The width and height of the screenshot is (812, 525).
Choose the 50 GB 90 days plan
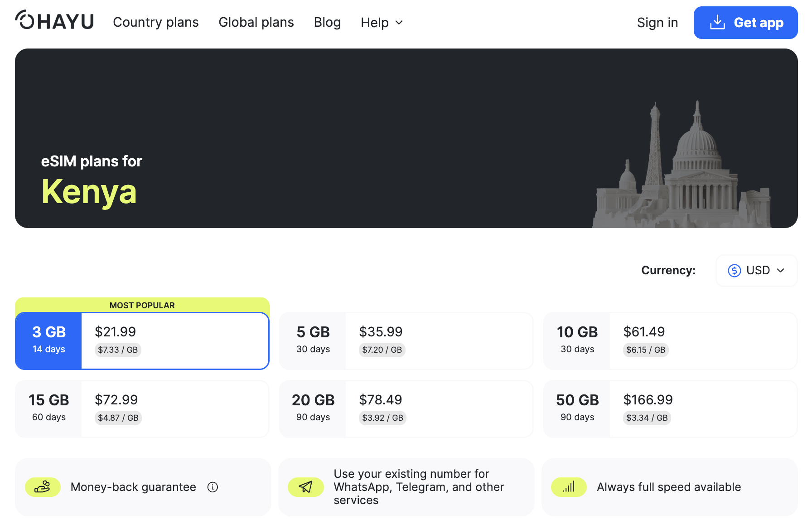pos(670,408)
